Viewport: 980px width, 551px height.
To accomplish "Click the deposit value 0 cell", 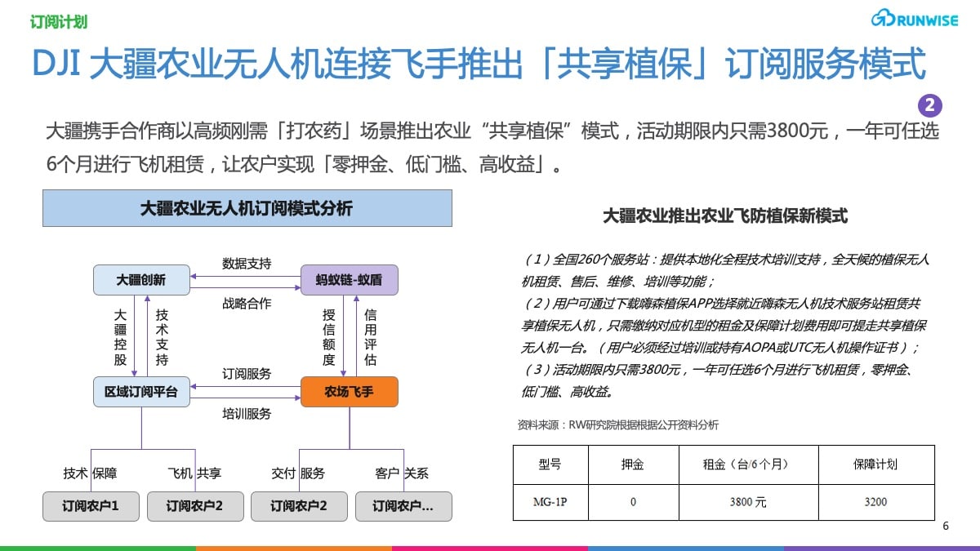I will 633,502.
